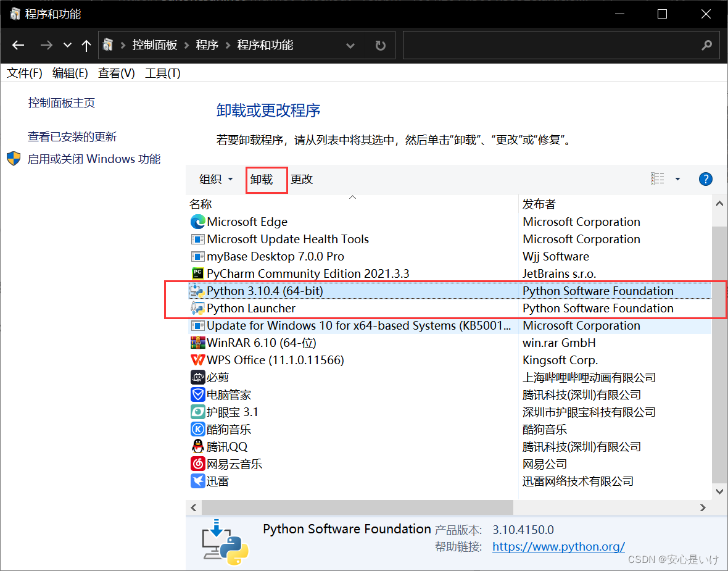Viewport: 728px width, 571px height.
Task: Expand the chevron after 控制面板 breadcrumb
Action: tap(187, 45)
